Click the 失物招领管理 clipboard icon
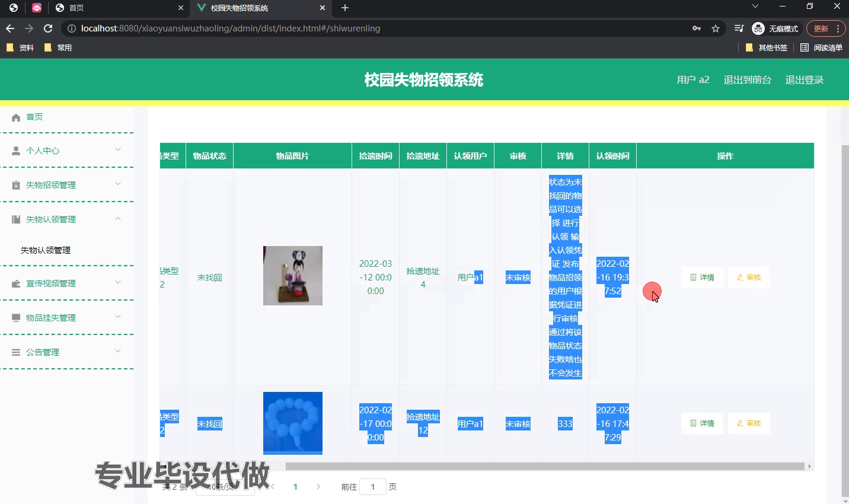849x504 pixels. [x=16, y=185]
